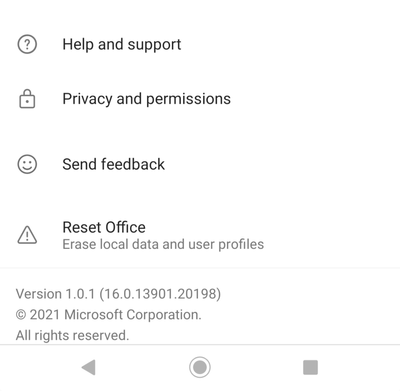Image resolution: width=400 pixels, height=391 pixels.
Task: Click the word Office in Reset Office
Action: pyautogui.click(x=123, y=227)
